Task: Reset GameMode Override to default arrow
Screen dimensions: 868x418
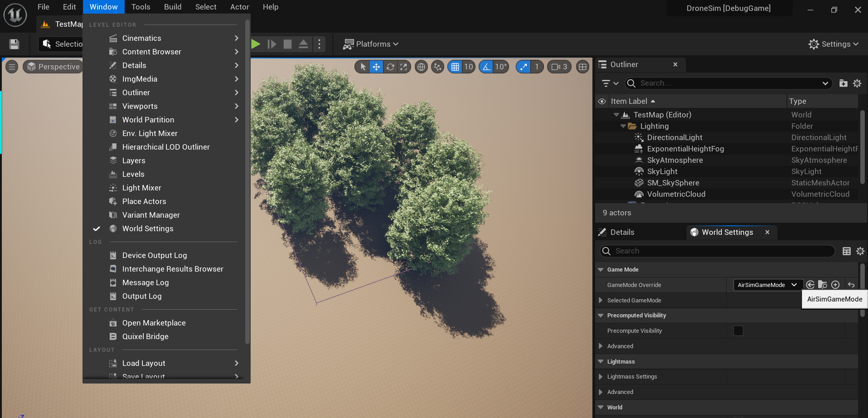Action: click(x=851, y=285)
